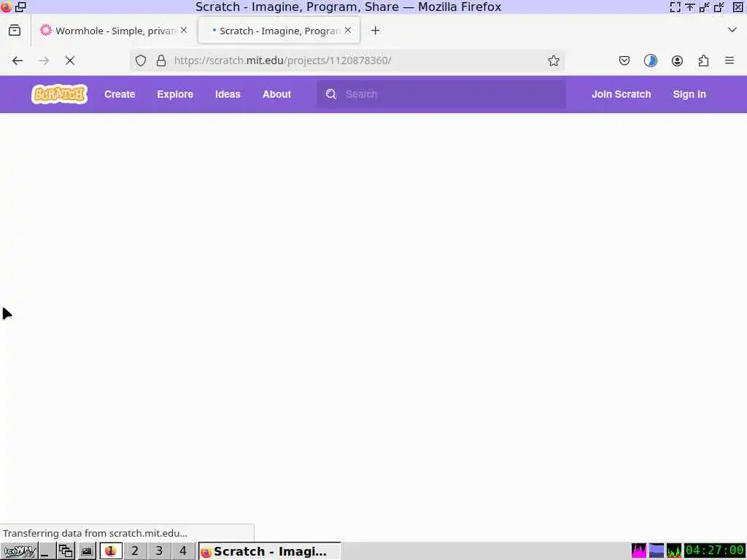Screen dimensions: 747x560
Task: Click the blue memory monitor graph
Action: click(x=656, y=551)
